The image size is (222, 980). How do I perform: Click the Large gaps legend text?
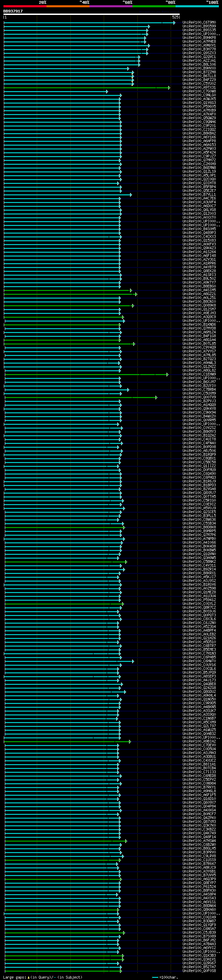[x=43, y=977]
